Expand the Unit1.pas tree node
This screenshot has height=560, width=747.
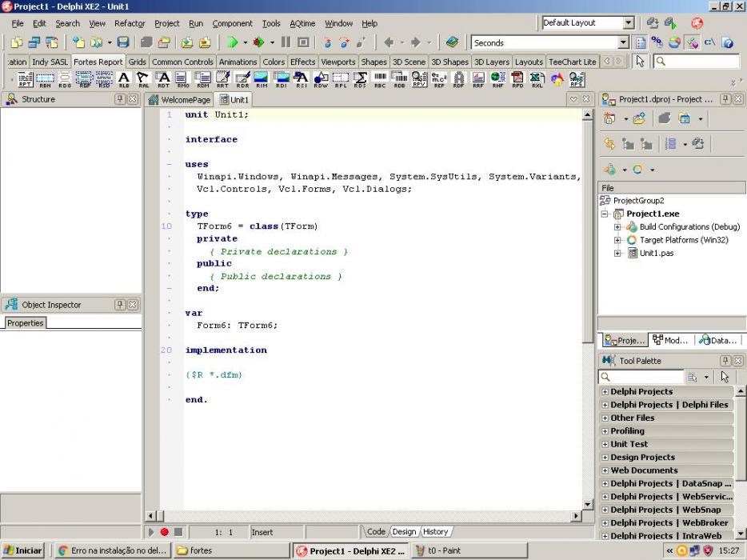[x=617, y=253]
